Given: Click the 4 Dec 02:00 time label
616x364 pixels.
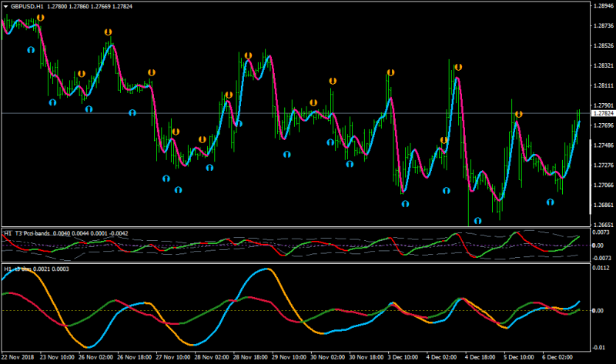Looking at the screenshot, I should click(x=441, y=357).
